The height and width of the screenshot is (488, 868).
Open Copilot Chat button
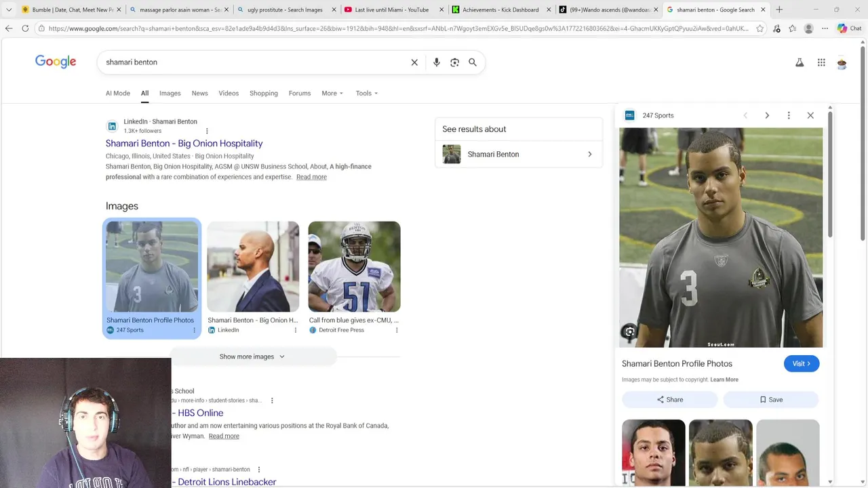(849, 28)
